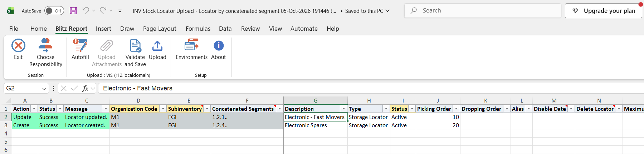Open the Formulas tab
Screen dimensions: 644x154
coord(198,29)
